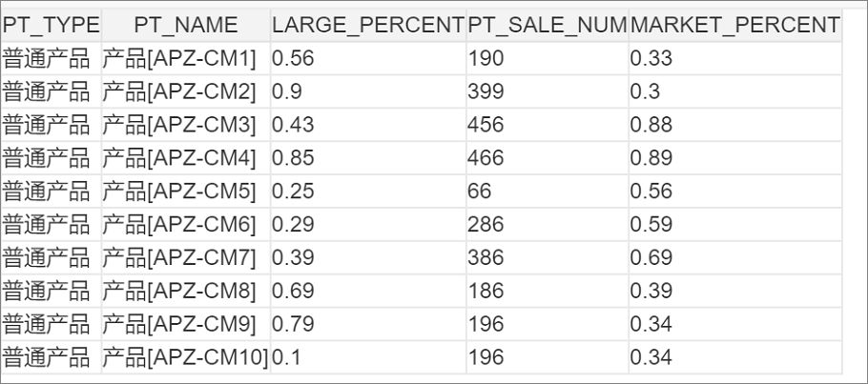This screenshot has height=384, width=868.
Task: Click the large percent cell showing 0.1
Action: 368,357
